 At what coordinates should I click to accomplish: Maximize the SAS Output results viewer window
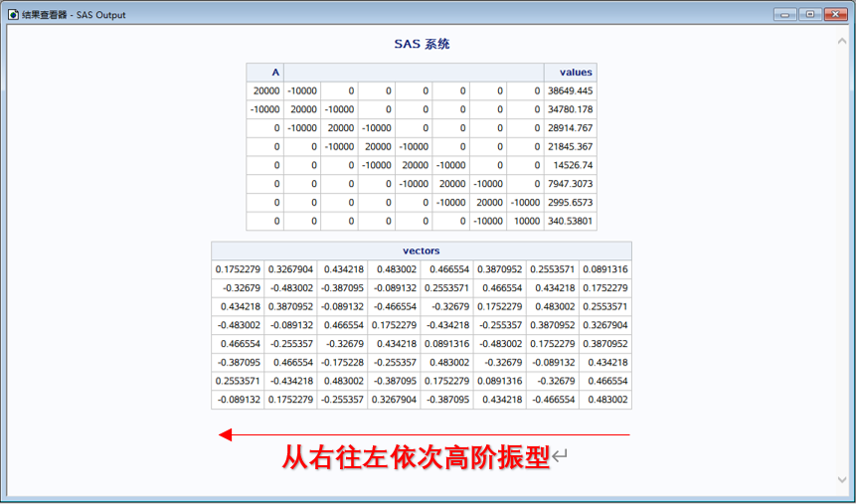(x=810, y=15)
